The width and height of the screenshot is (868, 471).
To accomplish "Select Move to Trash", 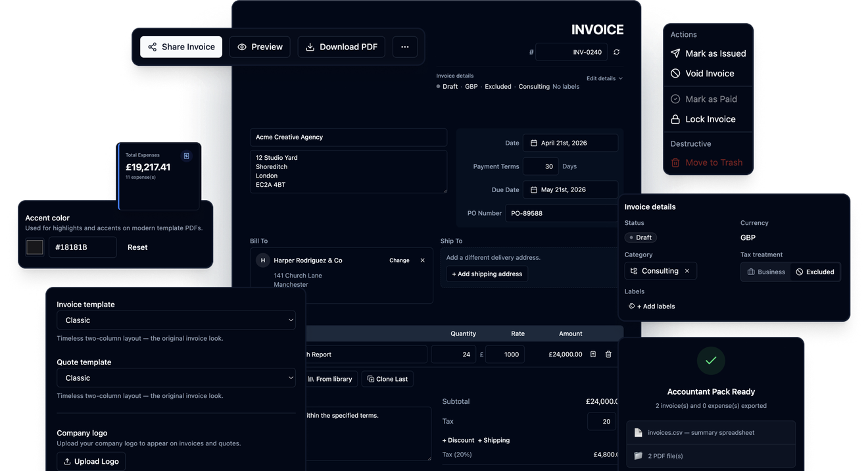I will point(708,162).
